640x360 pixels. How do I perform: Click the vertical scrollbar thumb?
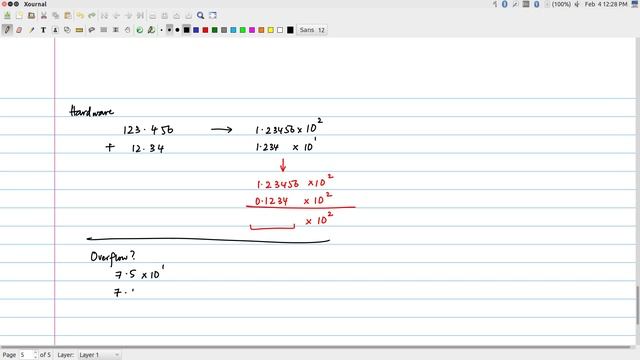638,305
